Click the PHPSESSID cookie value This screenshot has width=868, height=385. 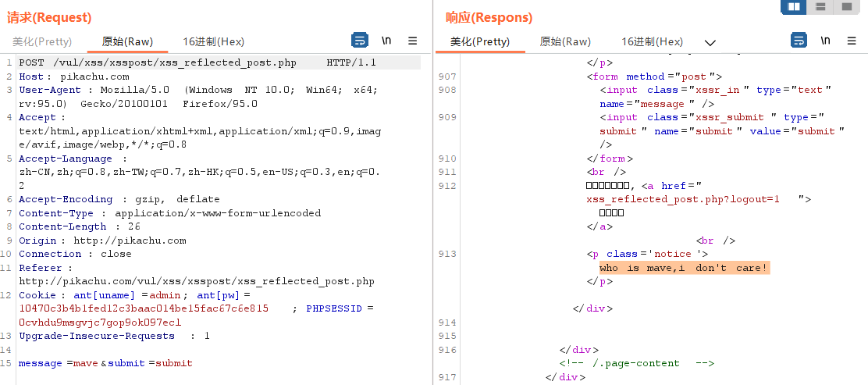click(x=100, y=323)
